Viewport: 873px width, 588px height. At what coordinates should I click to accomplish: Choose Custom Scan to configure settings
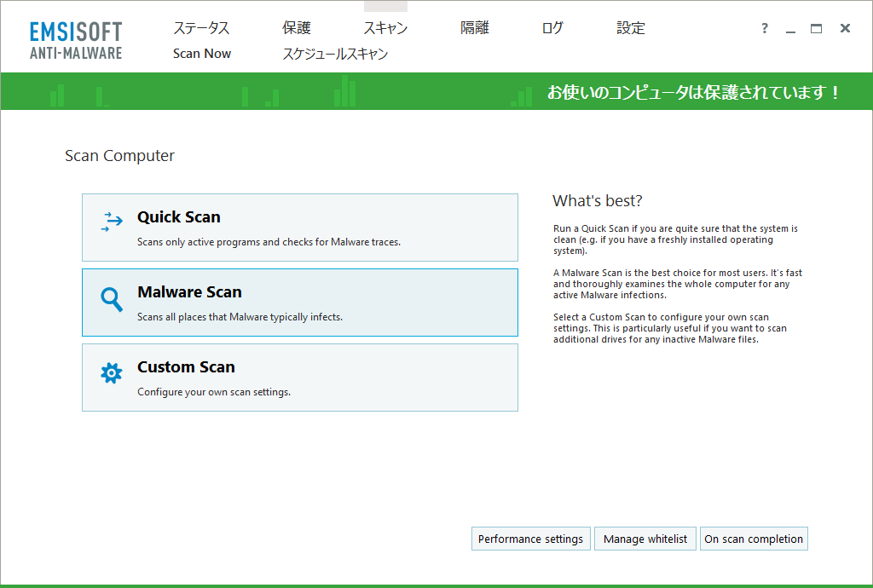pyautogui.click(x=299, y=377)
